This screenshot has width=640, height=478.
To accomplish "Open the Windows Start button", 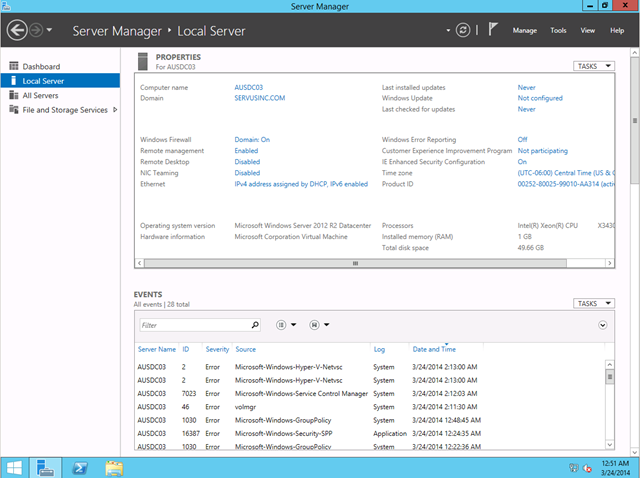I will pyautogui.click(x=14, y=468).
